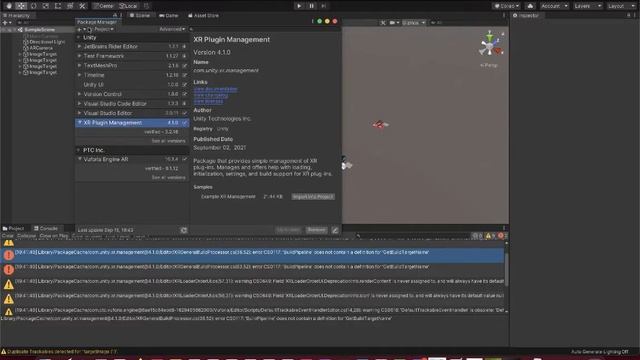
Task: Toggle Collapse in the Console
Action: click(x=27, y=236)
